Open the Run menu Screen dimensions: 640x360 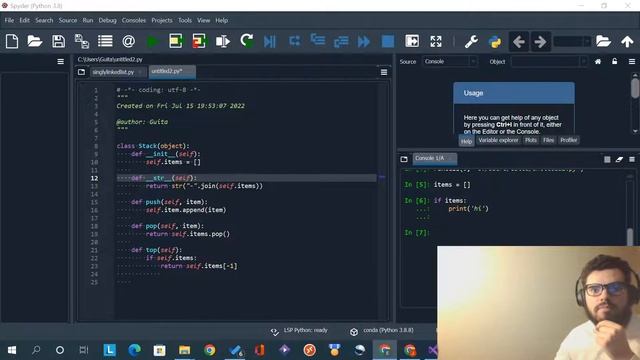pyautogui.click(x=88, y=20)
